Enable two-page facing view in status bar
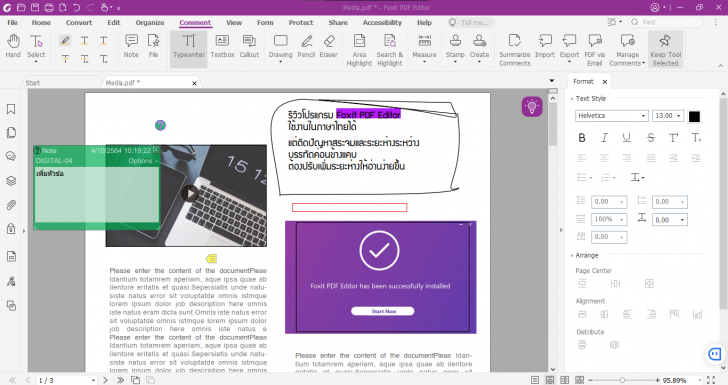This screenshot has width=728, height=385. (x=564, y=380)
